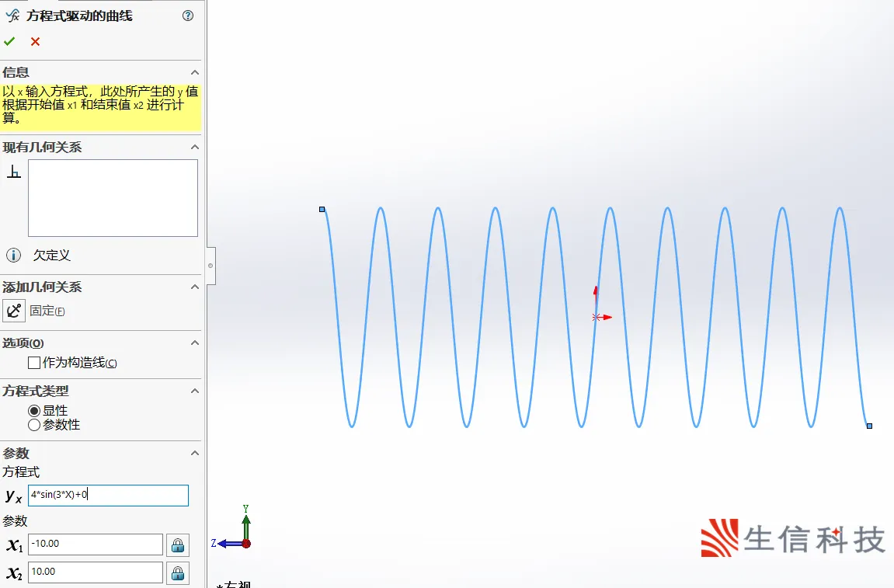Confirm the equation curve with green checkmark
Image resolution: width=894 pixels, height=588 pixels.
pos(9,41)
